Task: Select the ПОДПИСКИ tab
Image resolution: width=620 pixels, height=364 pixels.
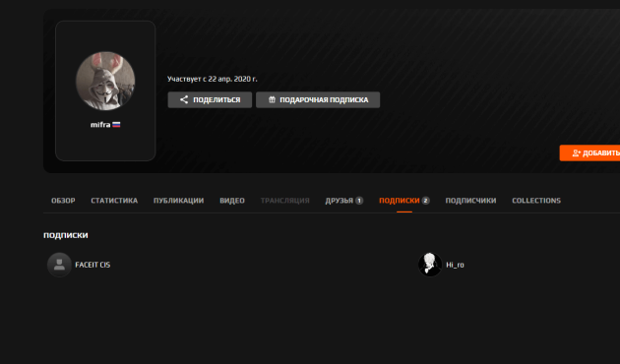Action: coord(400,201)
